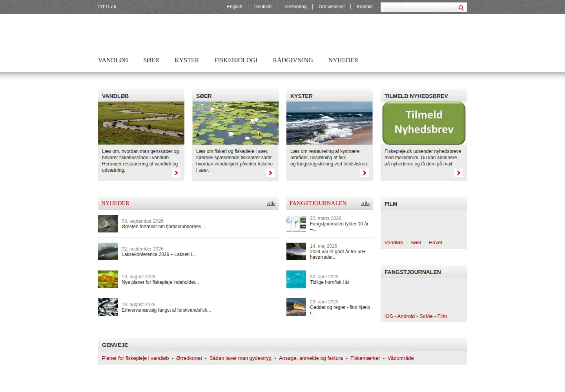Open the Kontakt link

365,7
